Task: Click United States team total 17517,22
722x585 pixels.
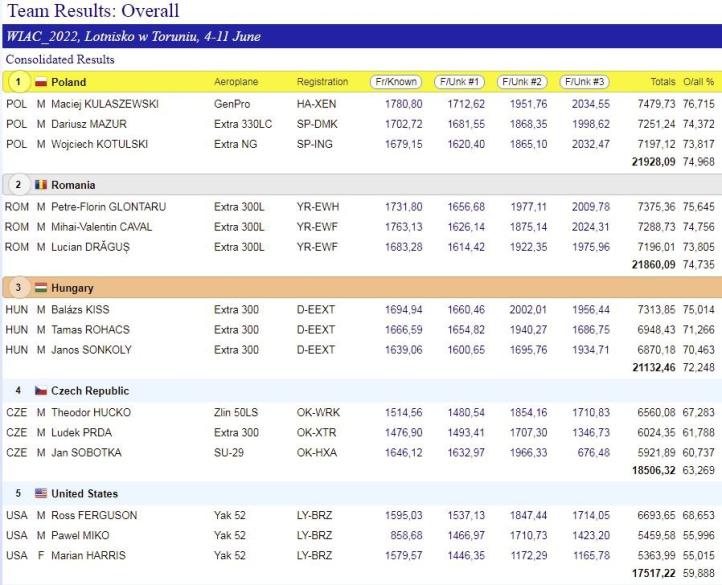Action: click(x=653, y=573)
